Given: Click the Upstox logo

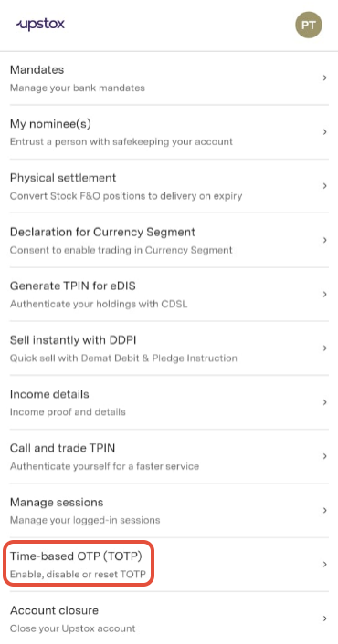Looking at the screenshot, I should tap(41, 25).
